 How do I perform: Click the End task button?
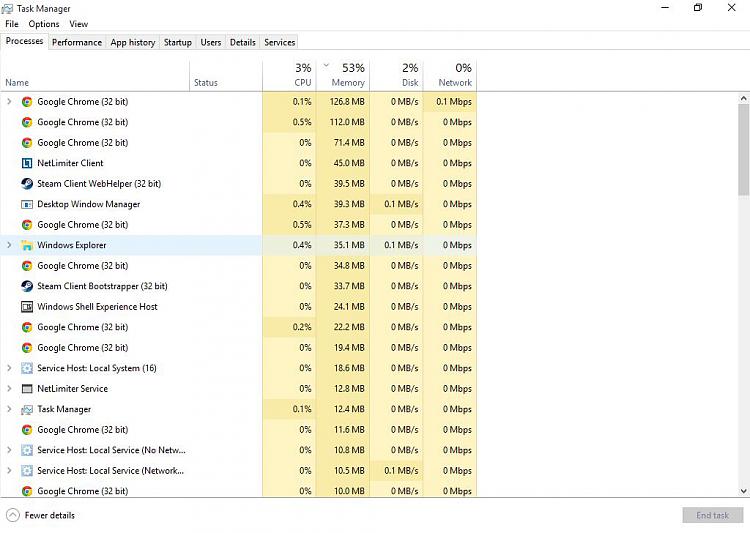[712, 515]
